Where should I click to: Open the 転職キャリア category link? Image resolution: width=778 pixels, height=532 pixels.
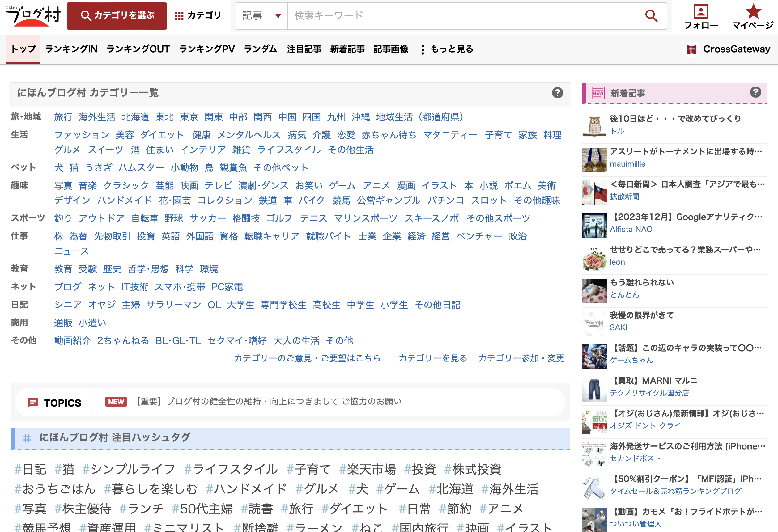click(272, 236)
